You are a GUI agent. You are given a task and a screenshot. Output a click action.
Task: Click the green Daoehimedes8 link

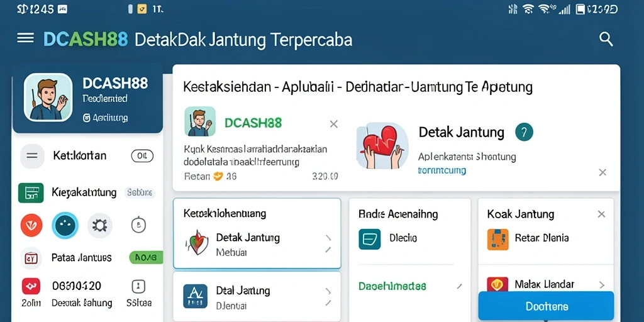(392, 286)
